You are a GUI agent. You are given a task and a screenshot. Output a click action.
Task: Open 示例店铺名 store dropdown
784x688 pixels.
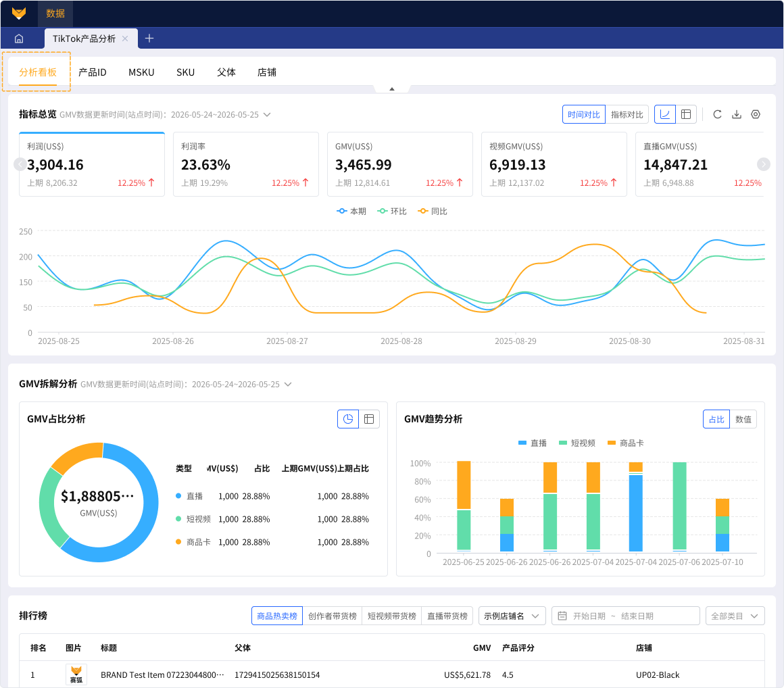(512, 616)
